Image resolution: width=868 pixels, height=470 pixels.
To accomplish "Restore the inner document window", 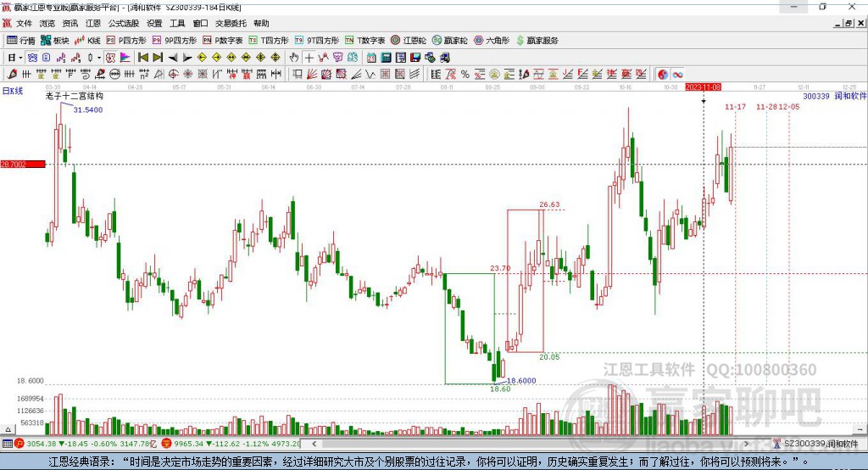I will tap(849, 23).
